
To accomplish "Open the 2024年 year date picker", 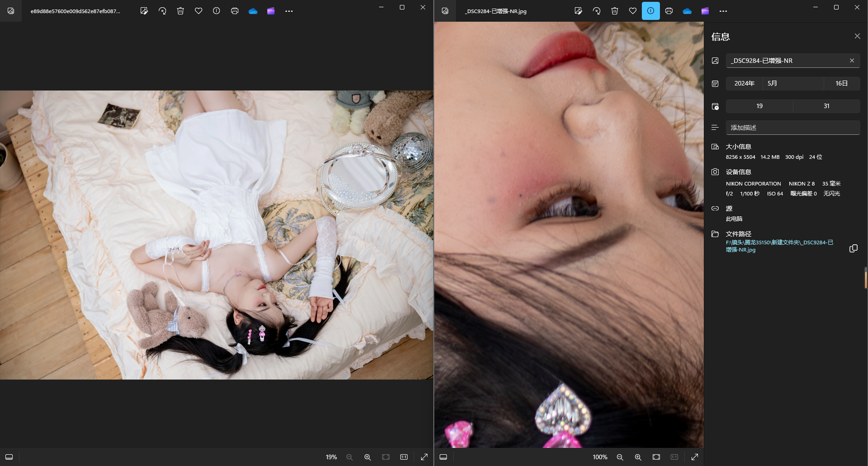I will tap(744, 83).
